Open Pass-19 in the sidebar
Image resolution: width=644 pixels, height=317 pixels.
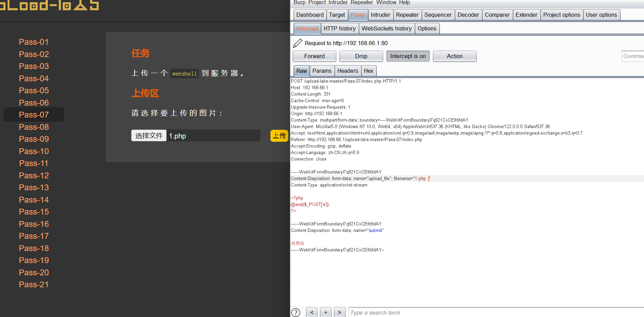click(34, 260)
